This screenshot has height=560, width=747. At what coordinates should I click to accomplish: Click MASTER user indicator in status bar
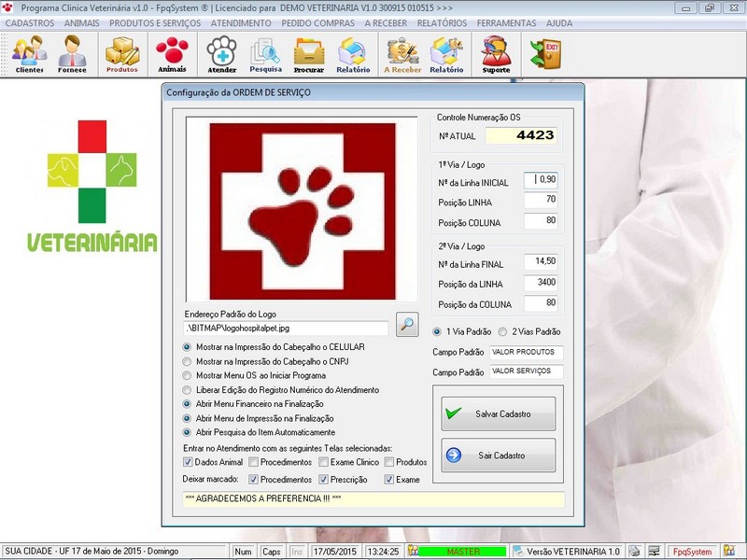462,552
